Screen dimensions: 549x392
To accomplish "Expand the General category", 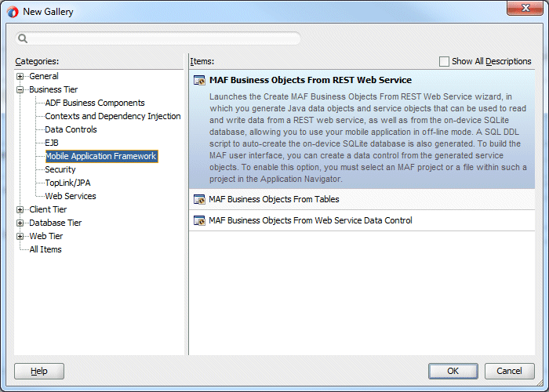I will click(20, 76).
